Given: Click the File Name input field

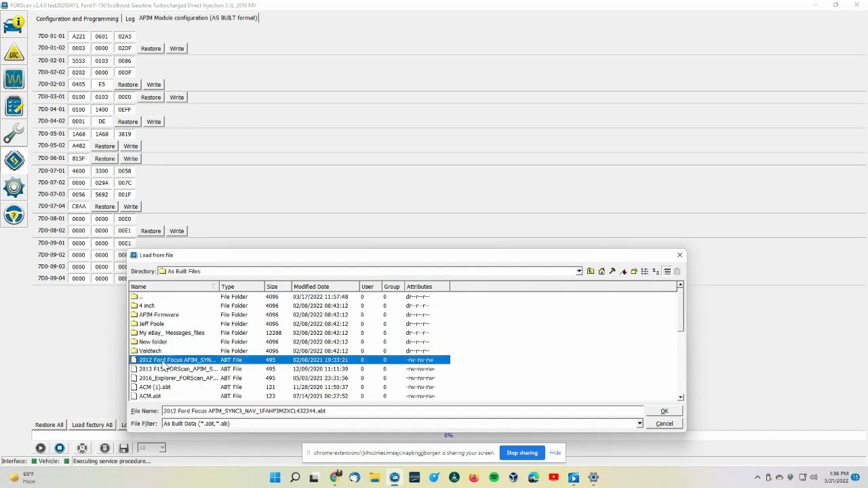Looking at the screenshot, I should click(401, 411).
